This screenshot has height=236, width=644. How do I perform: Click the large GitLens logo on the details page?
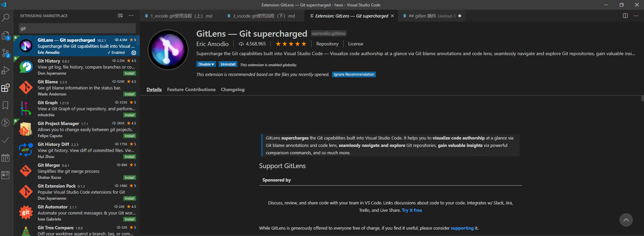pyautogui.click(x=168, y=50)
